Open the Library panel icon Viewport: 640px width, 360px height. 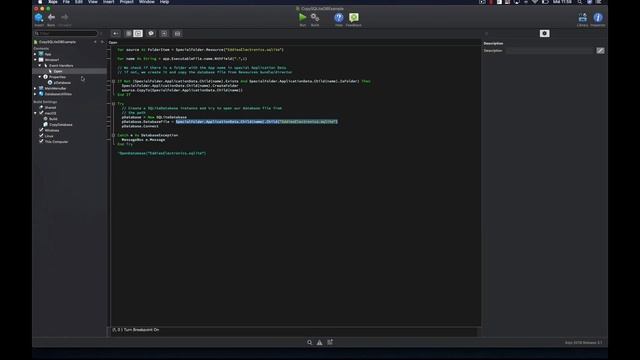pyautogui.click(x=582, y=18)
